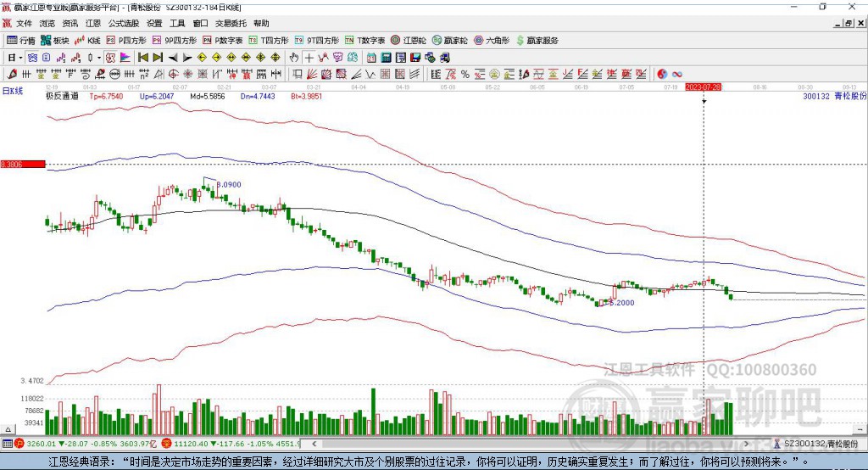
Task: Open the 9P四方形 tool
Action: (x=175, y=41)
